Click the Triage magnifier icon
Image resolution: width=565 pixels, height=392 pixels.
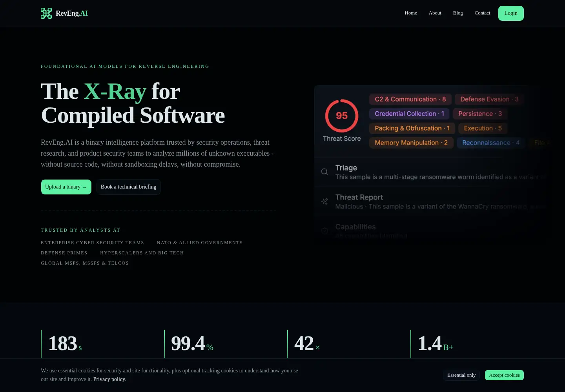[x=324, y=172]
